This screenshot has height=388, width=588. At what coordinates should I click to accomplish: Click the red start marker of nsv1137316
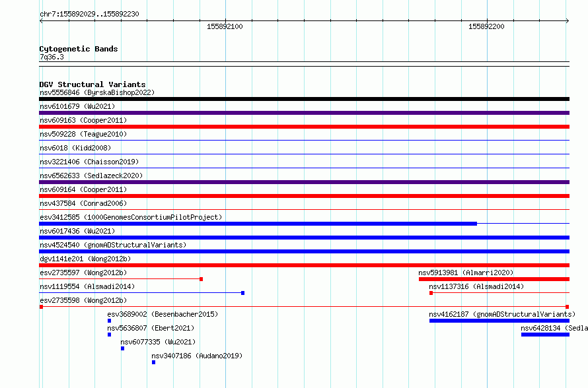(431, 293)
